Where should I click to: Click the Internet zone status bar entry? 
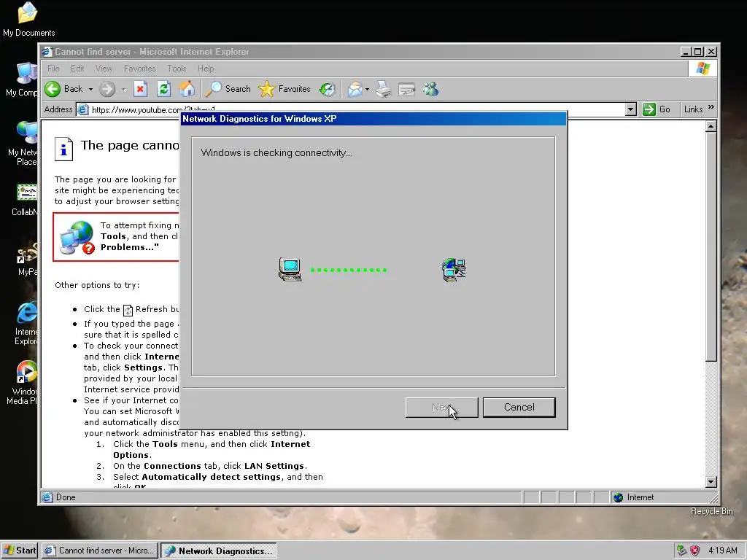click(x=634, y=497)
